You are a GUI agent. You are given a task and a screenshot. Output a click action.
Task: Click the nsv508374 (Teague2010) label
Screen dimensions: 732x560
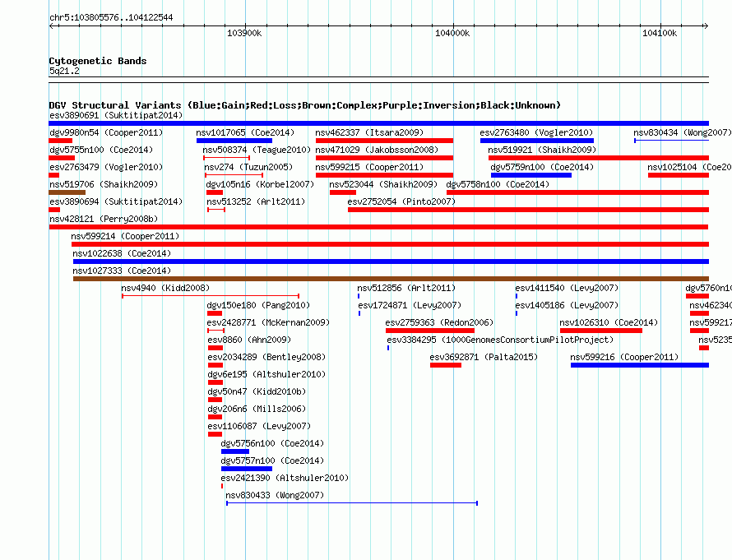tap(257, 150)
